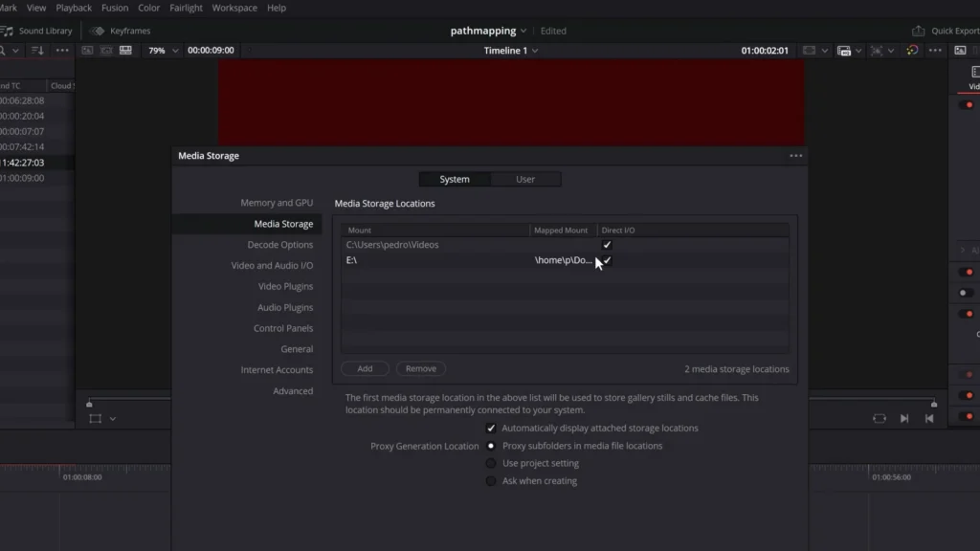Open the Color menu
The width and height of the screenshot is (980, 551).
pyautogui.click(x=148, y=8)
